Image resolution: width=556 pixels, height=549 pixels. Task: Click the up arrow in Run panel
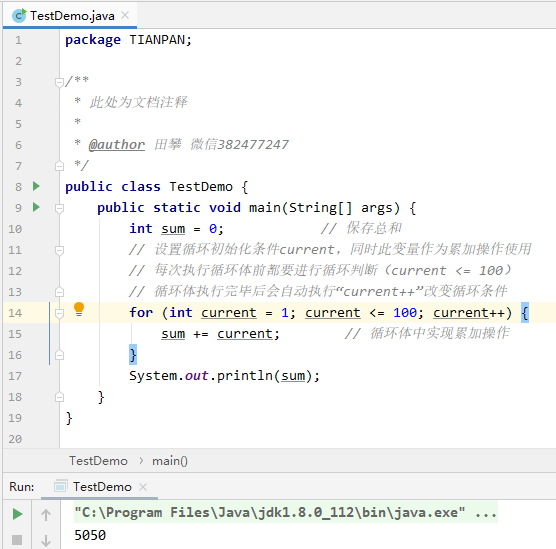click(x=46, y=515)
